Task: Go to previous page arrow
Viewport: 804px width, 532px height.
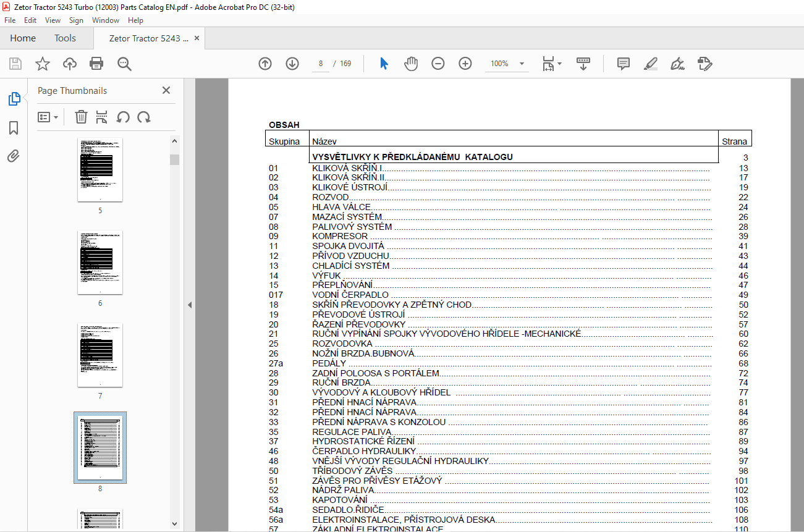Action: pyautogui.click(x=265, y=64)
